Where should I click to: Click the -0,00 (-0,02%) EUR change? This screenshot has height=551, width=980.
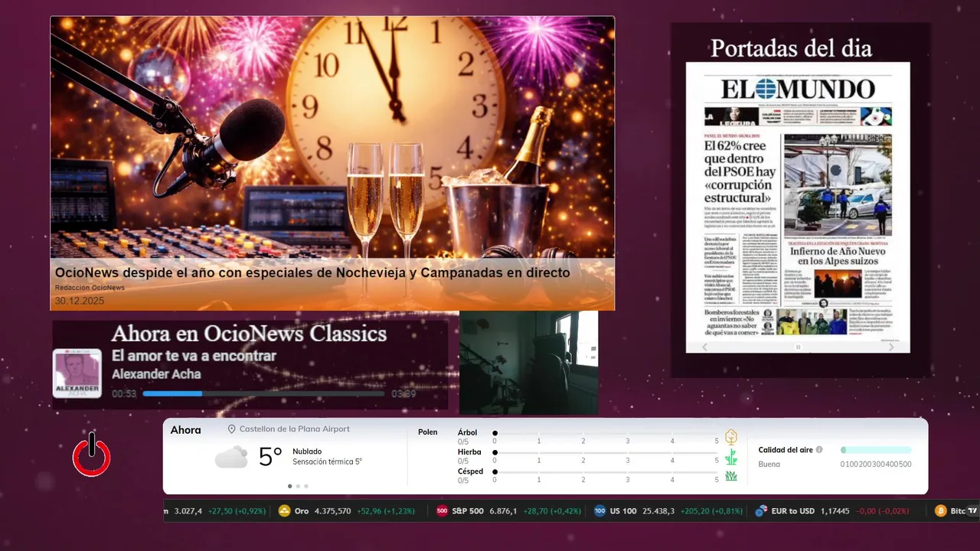pos(883,511)
